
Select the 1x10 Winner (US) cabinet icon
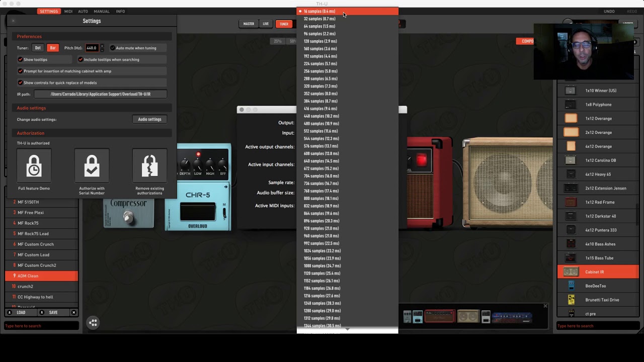[571, 90]
